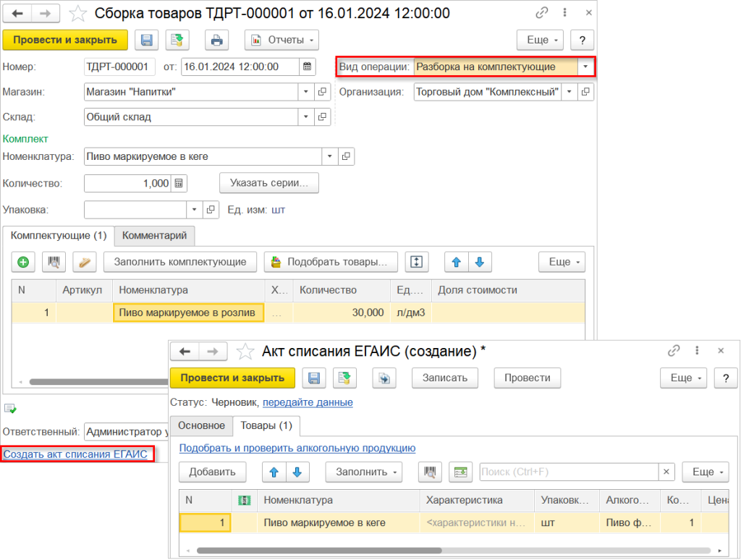Click the barcode scan icon in Комплектующие toolbar
Viewport: 741px width, 560px height.
(54, 262)
